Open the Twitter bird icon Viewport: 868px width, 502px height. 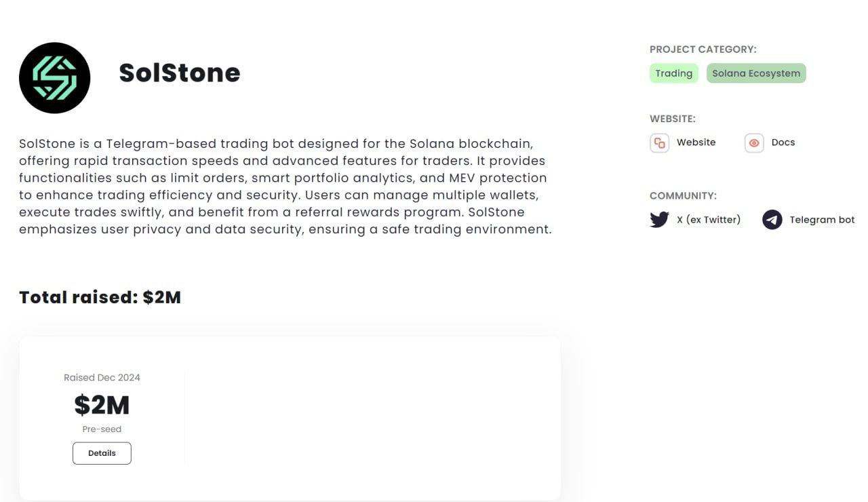click(x=659, y=220)
